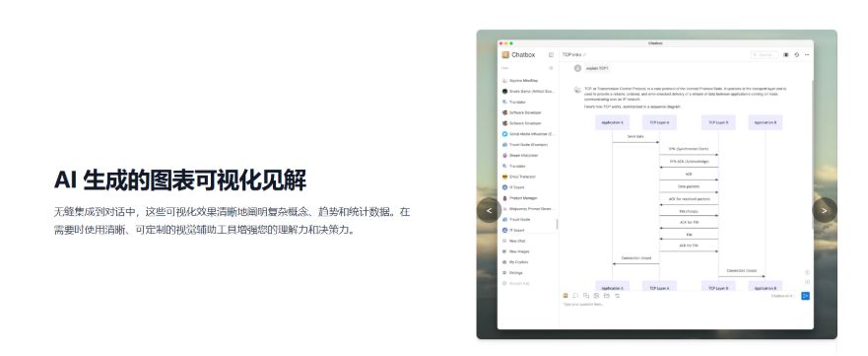Click the blue send message button

pyautogui.click(x=806, y=296)
